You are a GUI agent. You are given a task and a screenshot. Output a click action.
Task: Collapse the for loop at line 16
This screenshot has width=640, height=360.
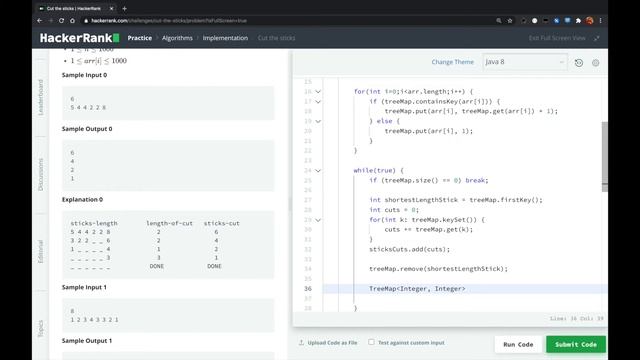(318, 91)
